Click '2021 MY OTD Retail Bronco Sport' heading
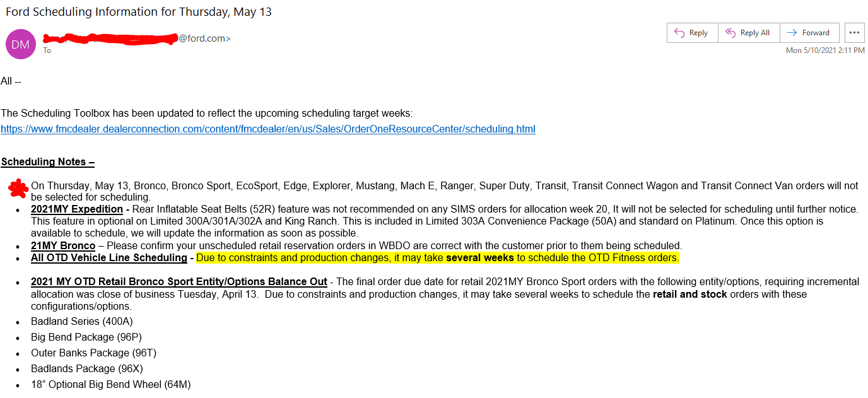The height and width of the screenshot is (398, 868). 179,282
